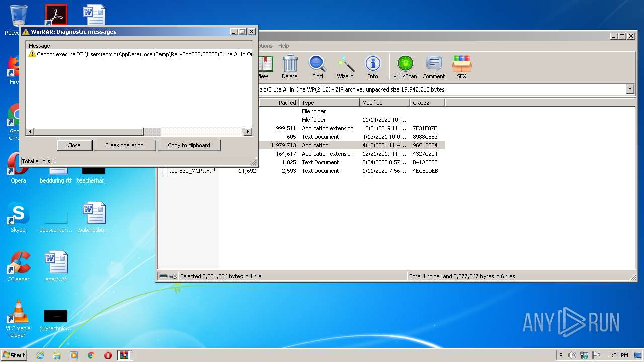This screenshot has height=362, width=644.
Task: Run VirusScan from the WinRAR toolbar
Action: pyautogui.click(x=405, y=67)
